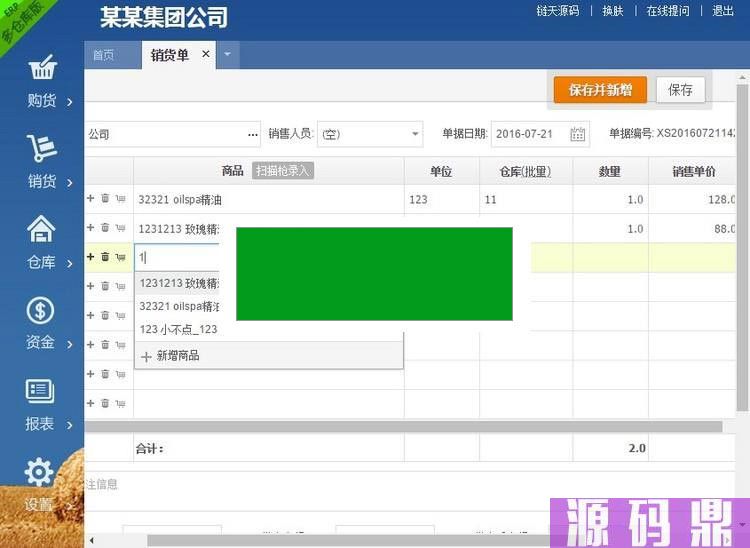Expand the 购货 sidebar submenu arrow

(x=70, y=101)
